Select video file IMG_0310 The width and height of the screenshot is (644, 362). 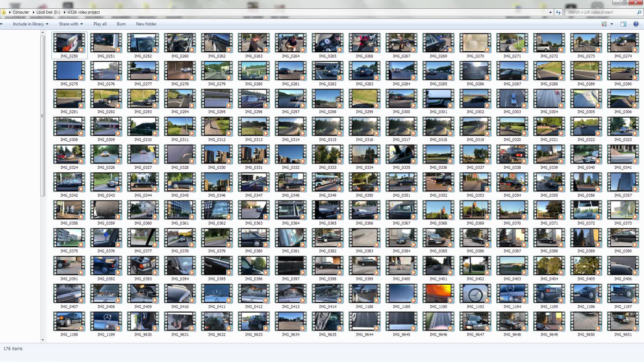click(x=143, y=129)
